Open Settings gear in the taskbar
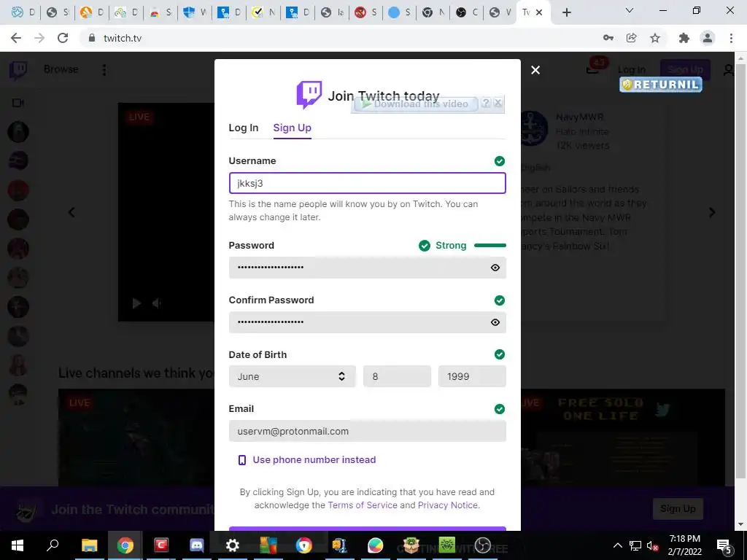 click(x=233, y=545)
